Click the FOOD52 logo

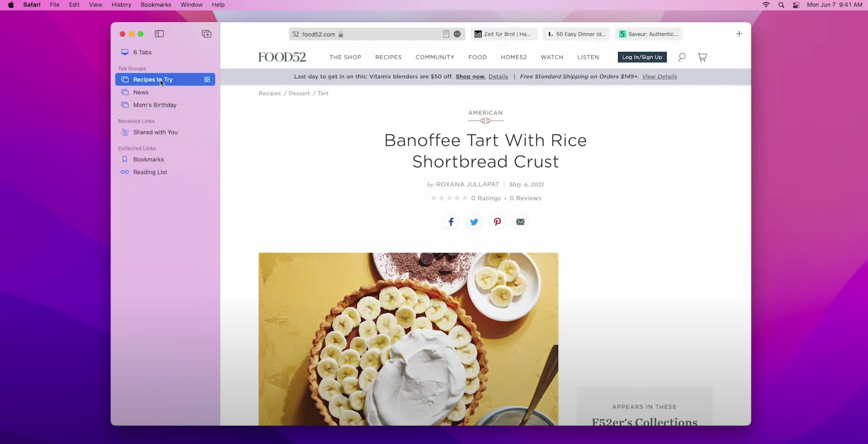pyautogui.click(x=282, y=57)
